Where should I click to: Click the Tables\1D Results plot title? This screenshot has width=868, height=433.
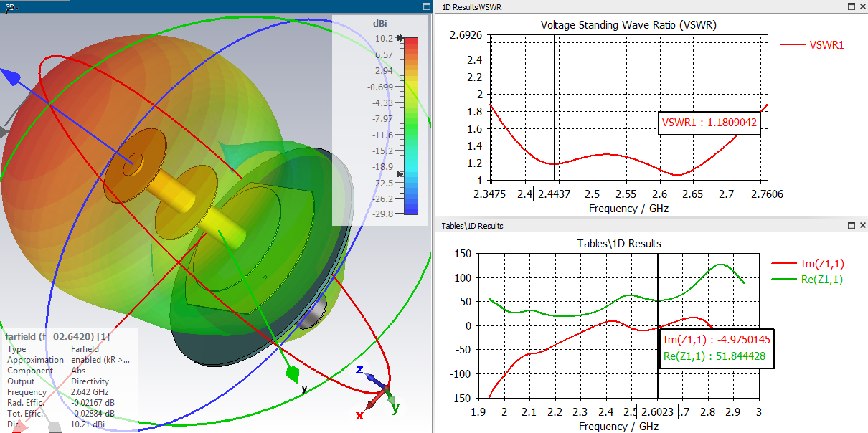point(619,243)
